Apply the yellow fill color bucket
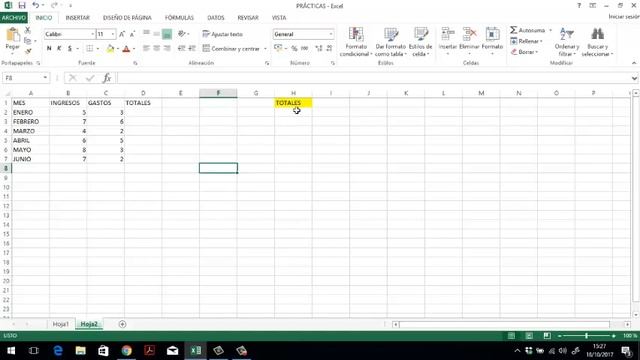 tap(110, 49)
